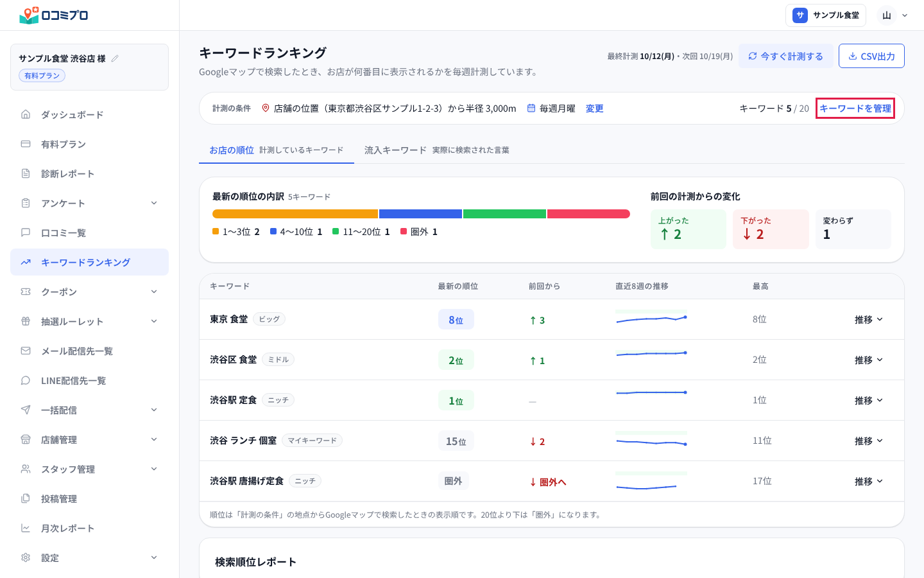Viewport: 924px width, 578px height.
Task: Click the calendar icon next to 毎週月曜
Action: 531,109
